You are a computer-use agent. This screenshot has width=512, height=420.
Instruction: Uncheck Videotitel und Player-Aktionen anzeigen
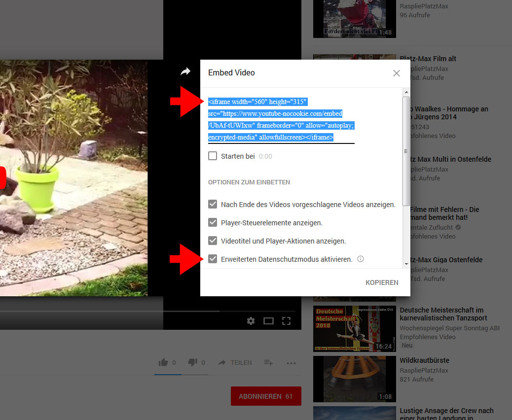213,241
